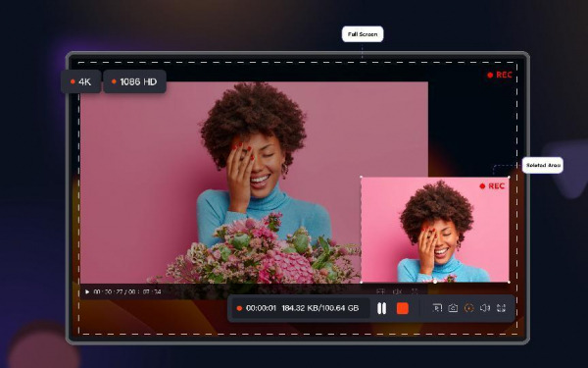The width and height of the screenshot is (588, 368).
Task: Take a screenshot with the camera icon
Action: coord(453,308)
